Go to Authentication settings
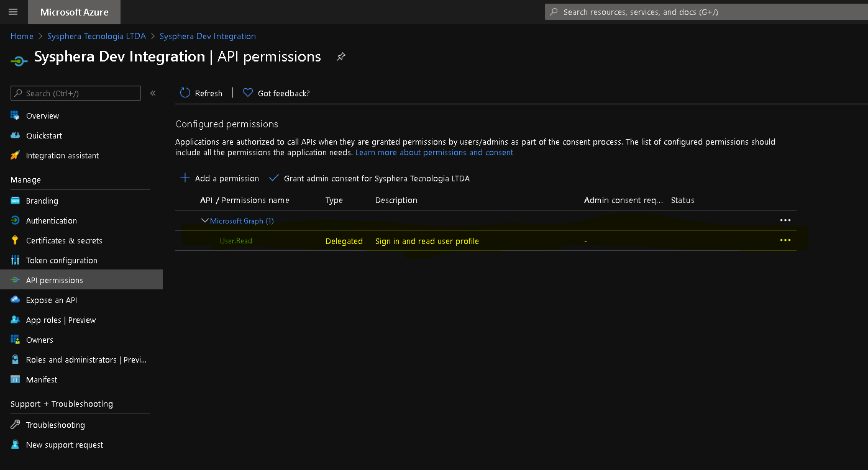 pos(52,220)
